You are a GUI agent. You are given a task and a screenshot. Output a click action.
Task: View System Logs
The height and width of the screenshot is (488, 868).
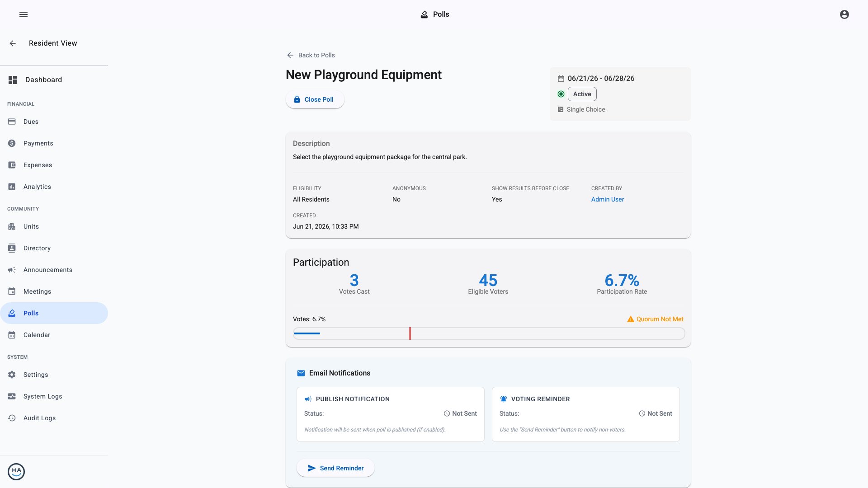click(x=54, y=396)
